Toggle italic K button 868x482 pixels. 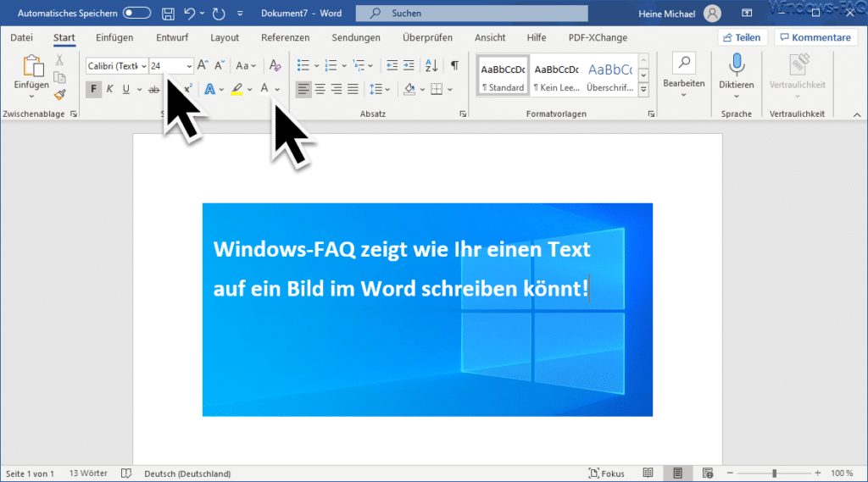pos(109,89)
